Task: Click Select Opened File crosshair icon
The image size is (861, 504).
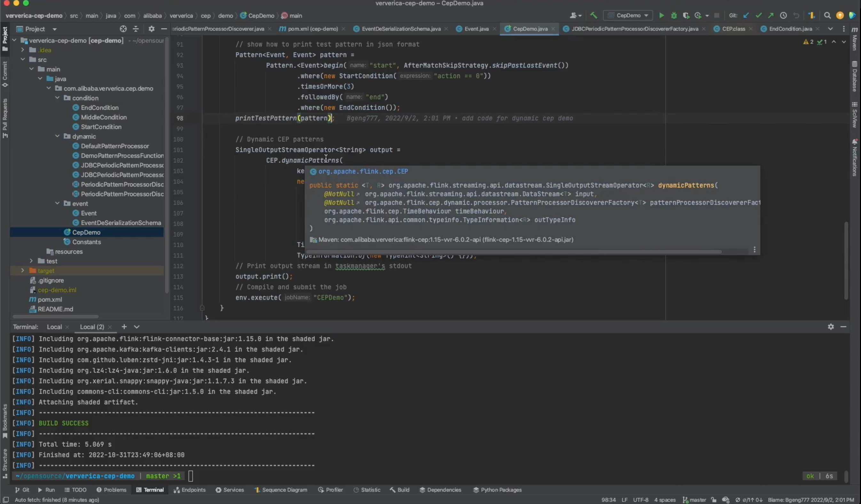Action: point(123,29)
